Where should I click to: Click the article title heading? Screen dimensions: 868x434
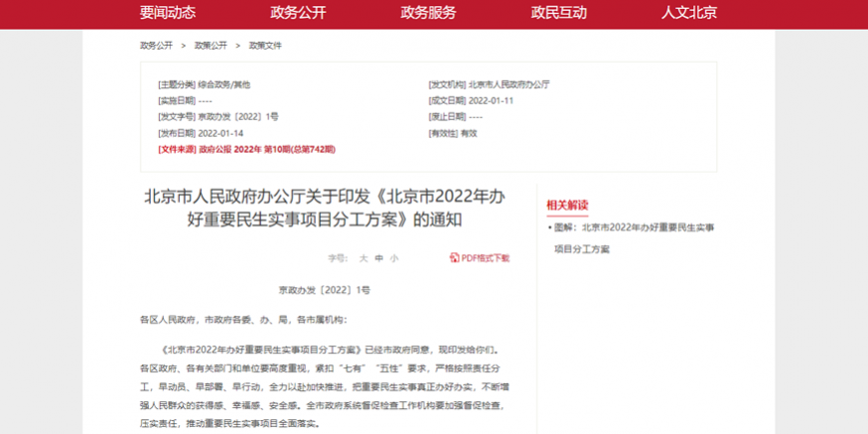click(x=324, y=207)
